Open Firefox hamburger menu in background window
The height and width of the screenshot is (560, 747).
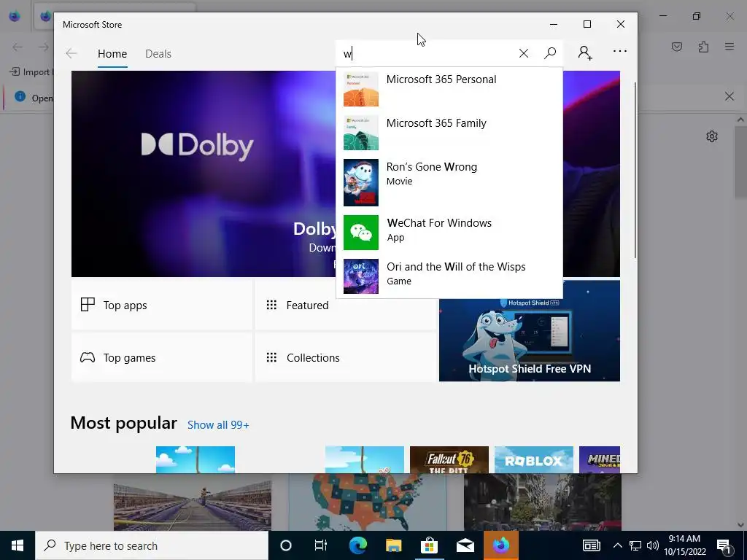[729, 47]
